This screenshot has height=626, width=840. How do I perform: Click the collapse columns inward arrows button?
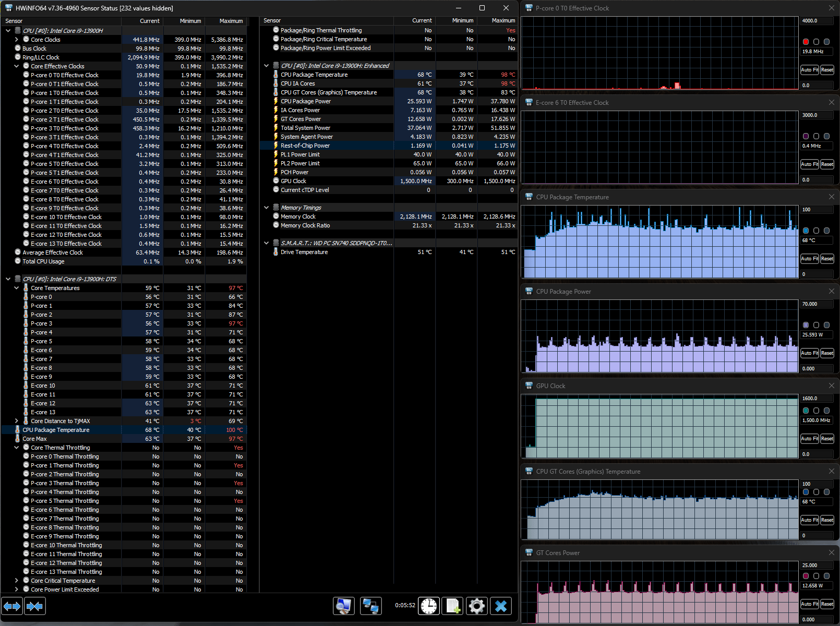tap(35, 606)
